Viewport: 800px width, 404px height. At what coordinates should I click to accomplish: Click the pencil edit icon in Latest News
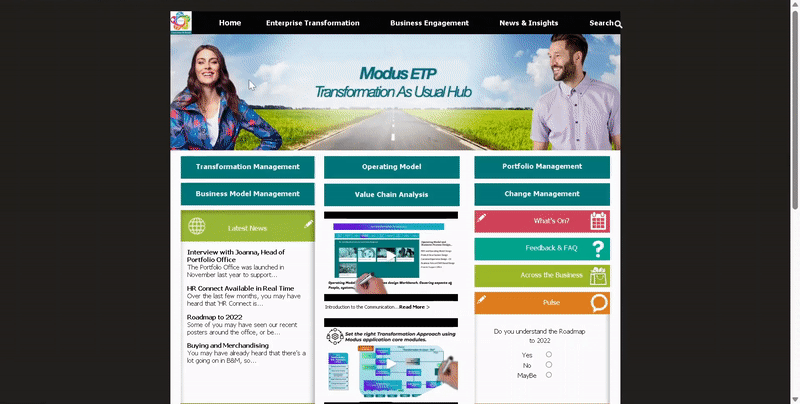[308, 224]
